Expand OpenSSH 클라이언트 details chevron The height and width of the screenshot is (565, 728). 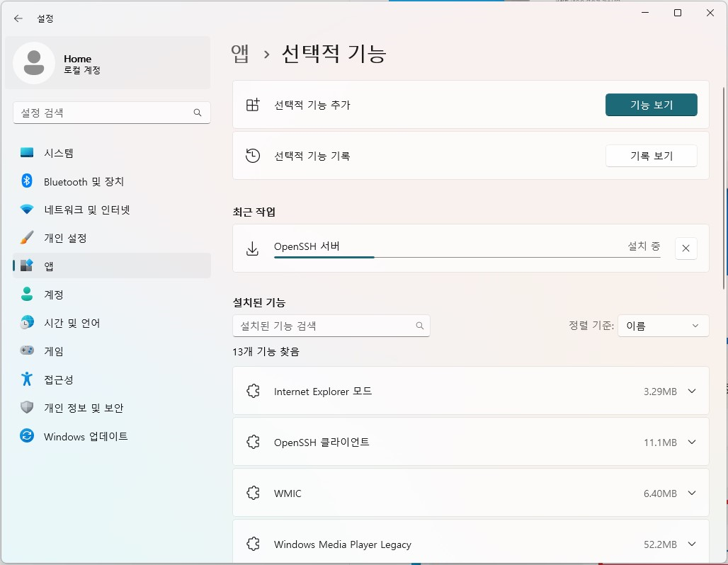point(692,442)
